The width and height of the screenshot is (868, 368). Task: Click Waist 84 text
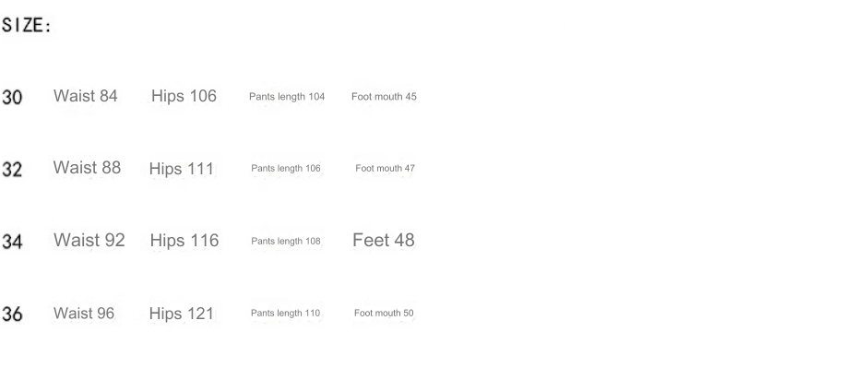pos(85,96)
